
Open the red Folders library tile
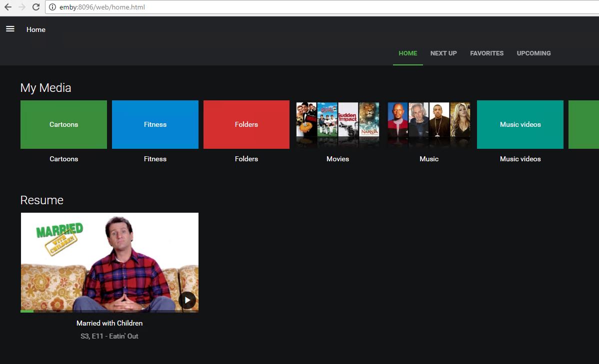click(x=246, y=124)
